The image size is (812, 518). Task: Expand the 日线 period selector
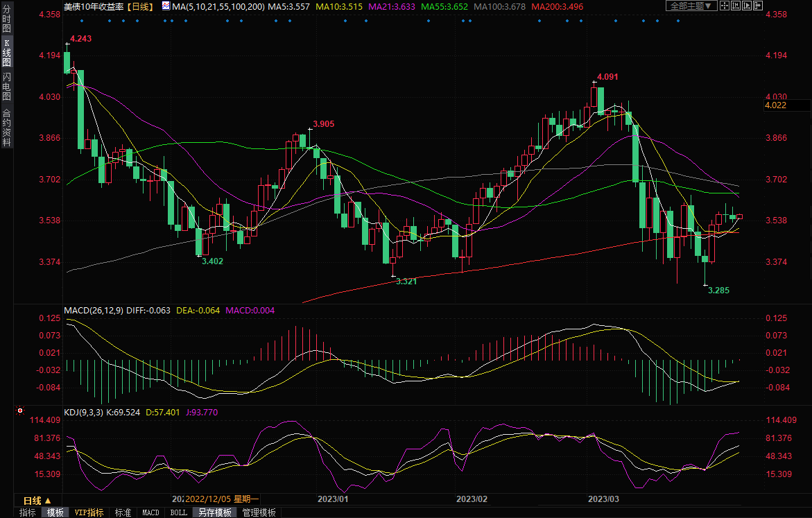pos(37,500)
